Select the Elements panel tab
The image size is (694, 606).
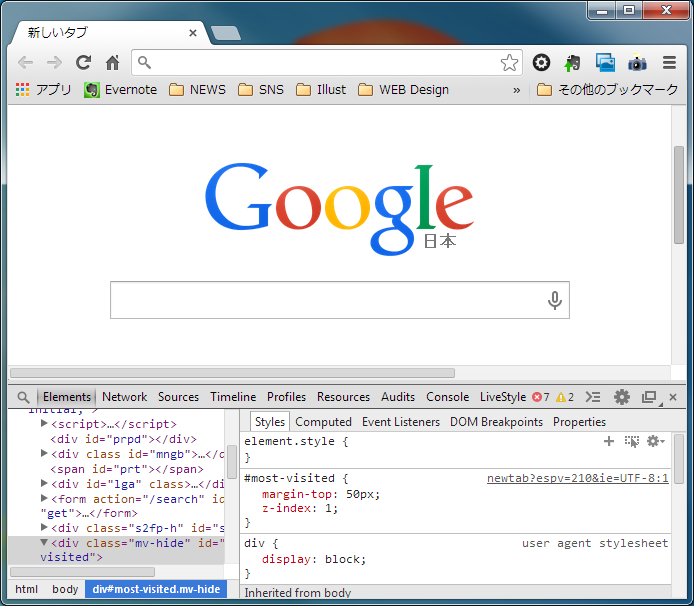pyautogui.click(x=67, y=397)
